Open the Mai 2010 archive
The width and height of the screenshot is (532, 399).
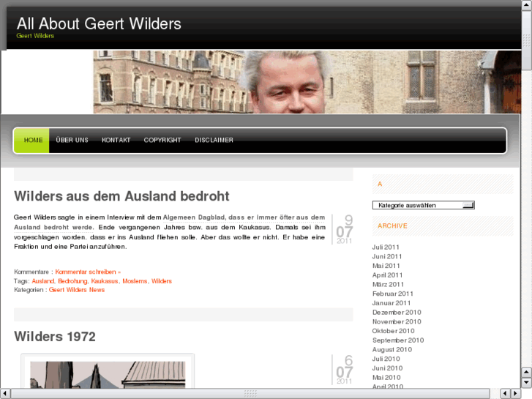pyautogui.click(x=386, y=378)
